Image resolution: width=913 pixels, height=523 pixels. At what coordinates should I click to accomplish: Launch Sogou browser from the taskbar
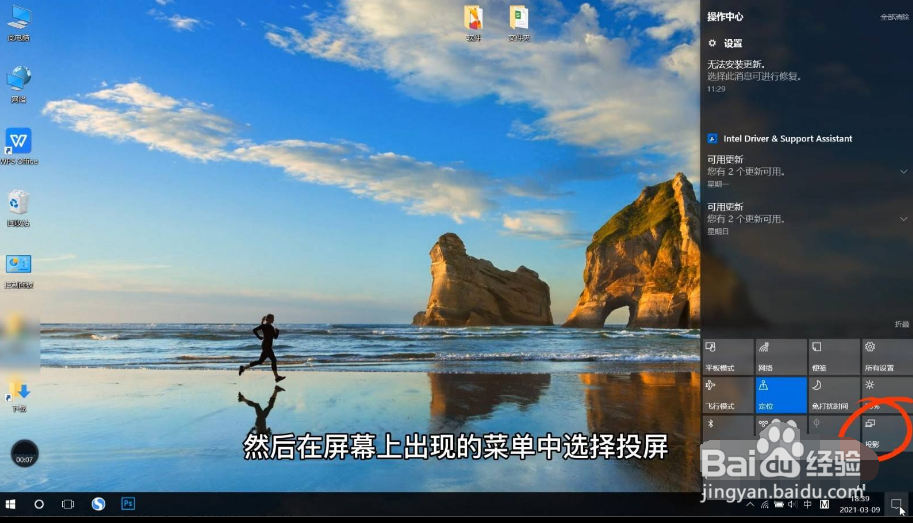tap(98, 504)
